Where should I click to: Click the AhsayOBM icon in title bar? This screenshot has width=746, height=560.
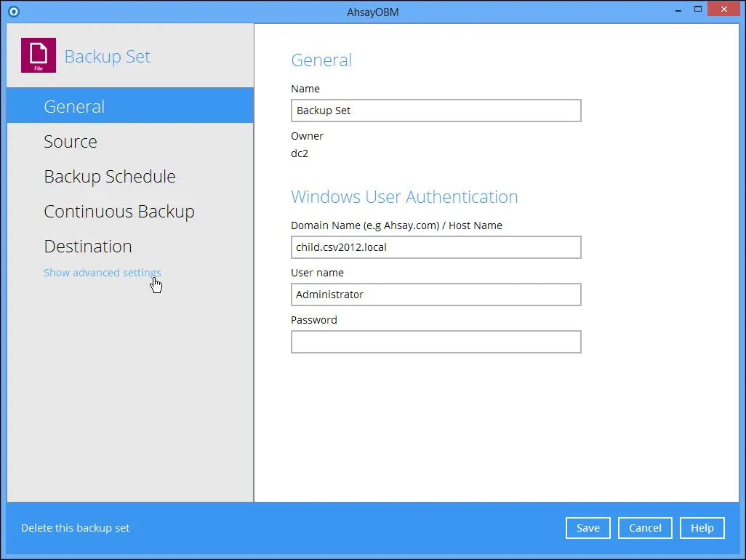click(12, 11)
